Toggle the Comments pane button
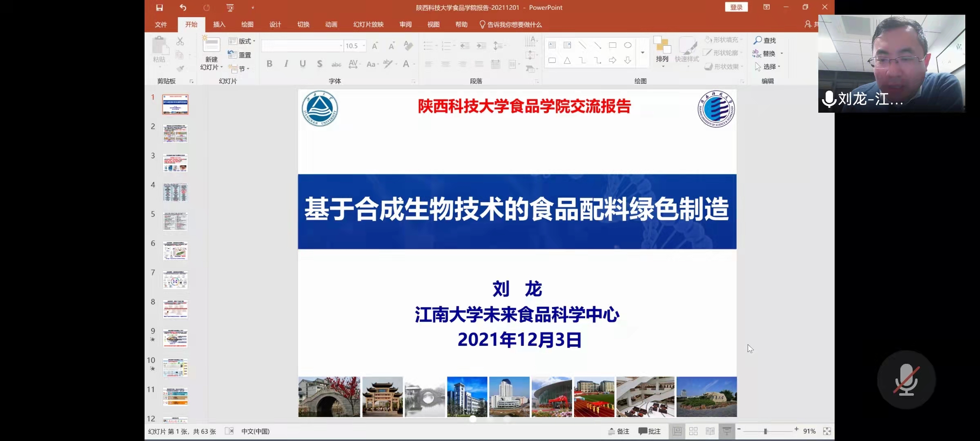This screenshot has height=441, width=980. click(x=649, y=431)
